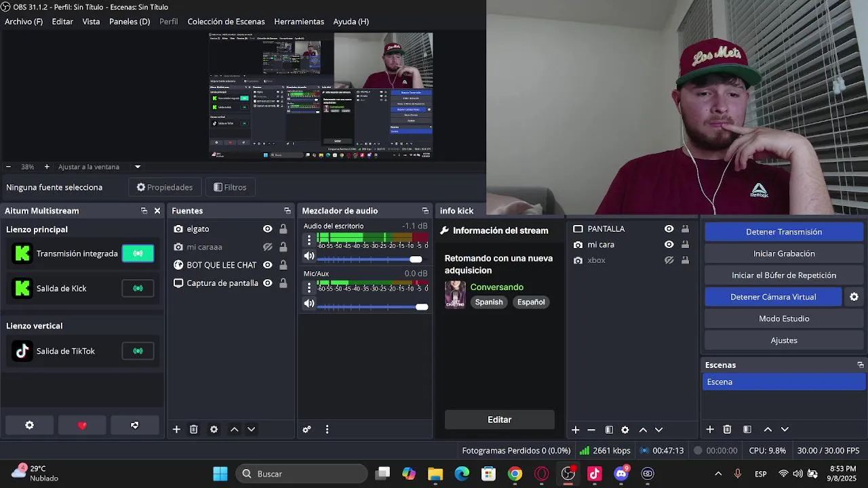Mute the Audio del escritorio speaker
The height and width of the screenshot is (488, 868).
[309, 256]
